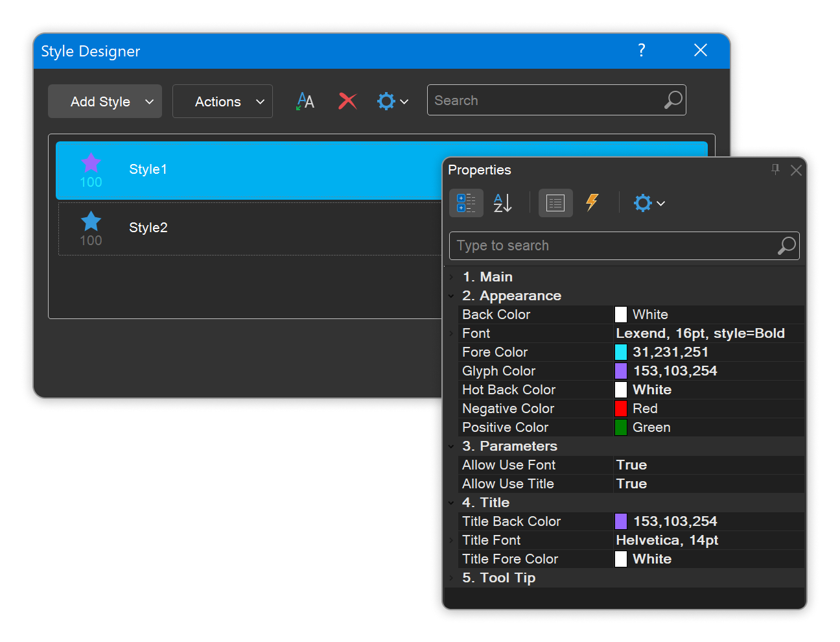This screenshot has height=642, width=840.
Task: Click the red X delete style icon
Action: [x=347, y=101]
